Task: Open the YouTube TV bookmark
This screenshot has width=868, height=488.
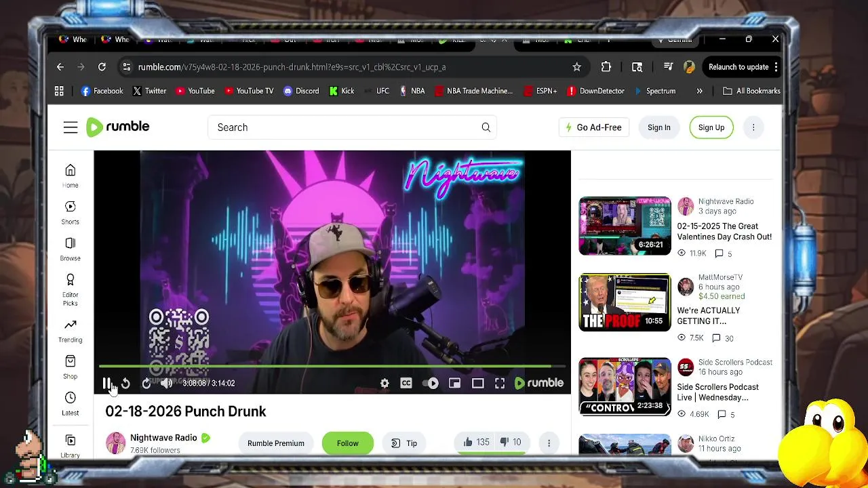Action: point(248,91)
